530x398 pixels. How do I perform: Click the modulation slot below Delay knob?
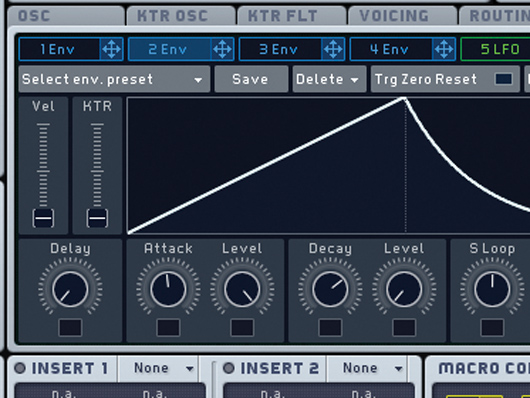pos(70,327)
